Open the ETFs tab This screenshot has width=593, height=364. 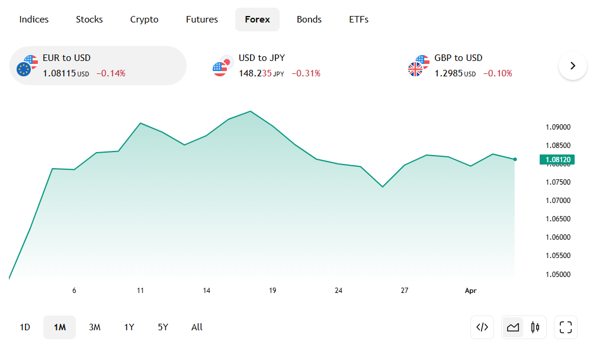coord(359,20)
